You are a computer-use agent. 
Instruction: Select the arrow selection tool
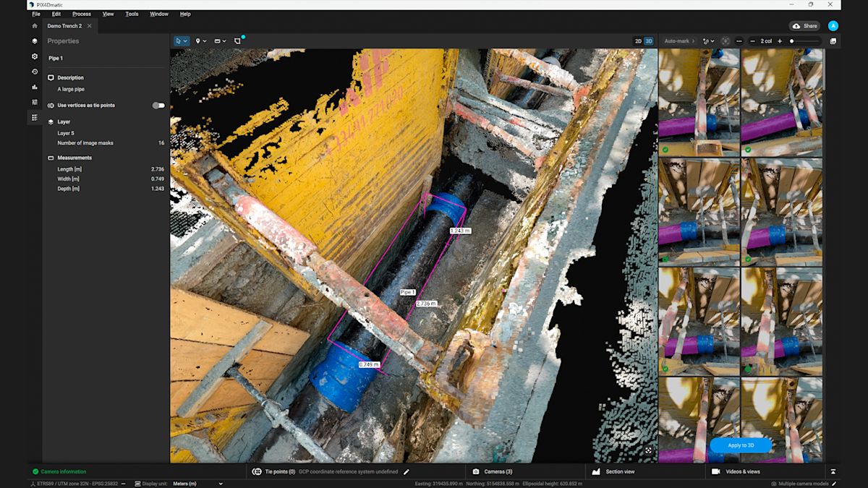179,40
